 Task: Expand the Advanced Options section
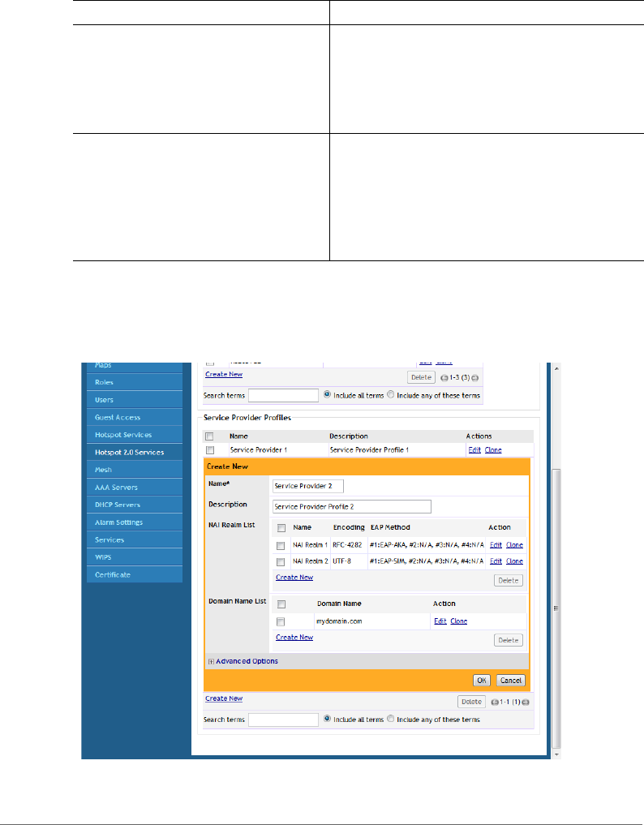[211, 662]
